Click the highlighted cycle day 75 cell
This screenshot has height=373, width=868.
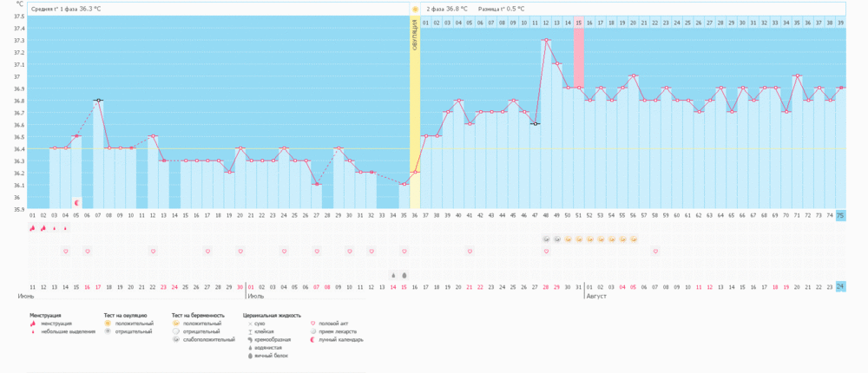point(840,215)
